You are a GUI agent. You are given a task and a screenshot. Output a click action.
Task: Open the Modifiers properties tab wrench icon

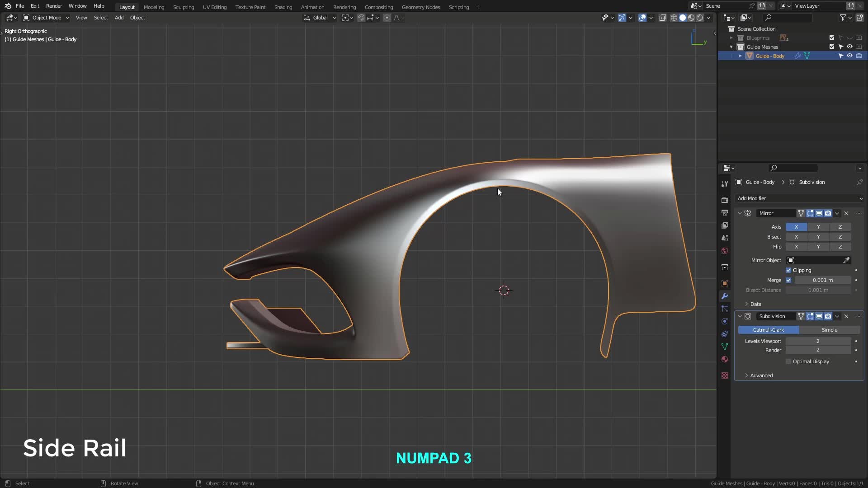pos(725,296)
